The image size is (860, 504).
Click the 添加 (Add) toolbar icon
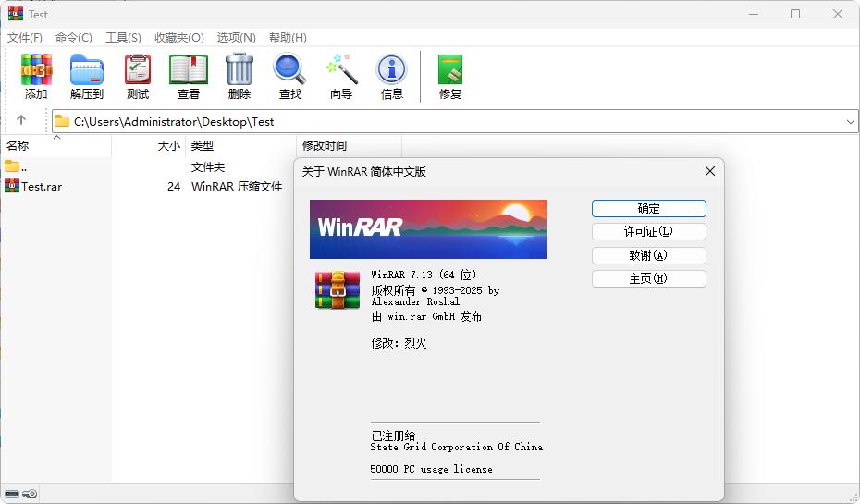pos(36,69)
